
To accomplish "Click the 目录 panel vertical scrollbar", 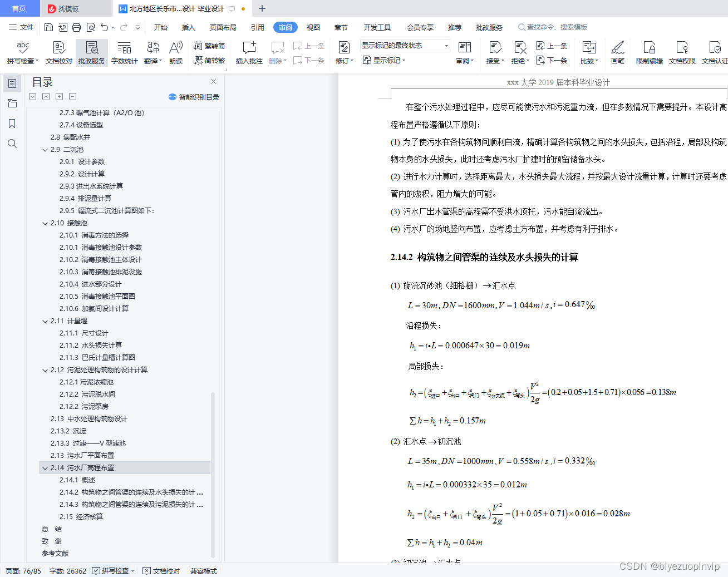I will pyautogui.click(x=213, y=475).
